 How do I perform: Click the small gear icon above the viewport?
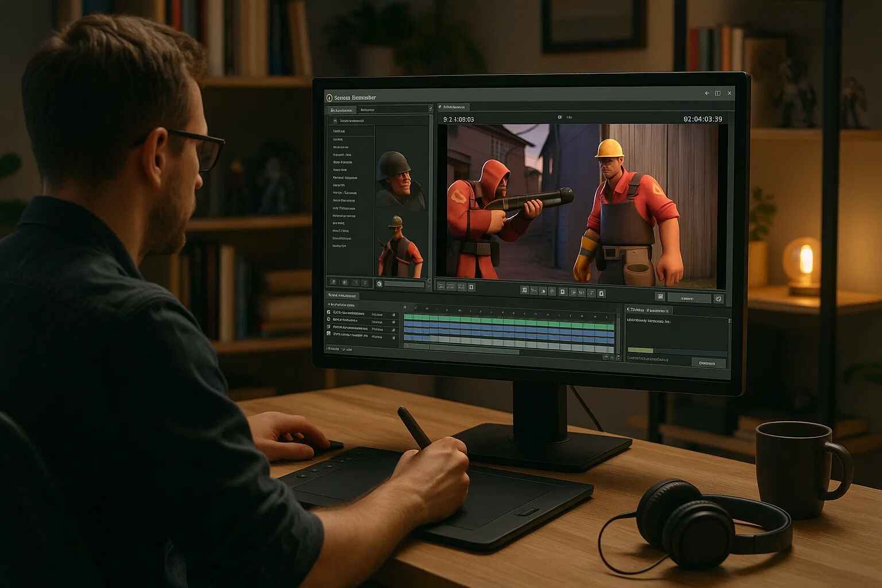(560, 117)
